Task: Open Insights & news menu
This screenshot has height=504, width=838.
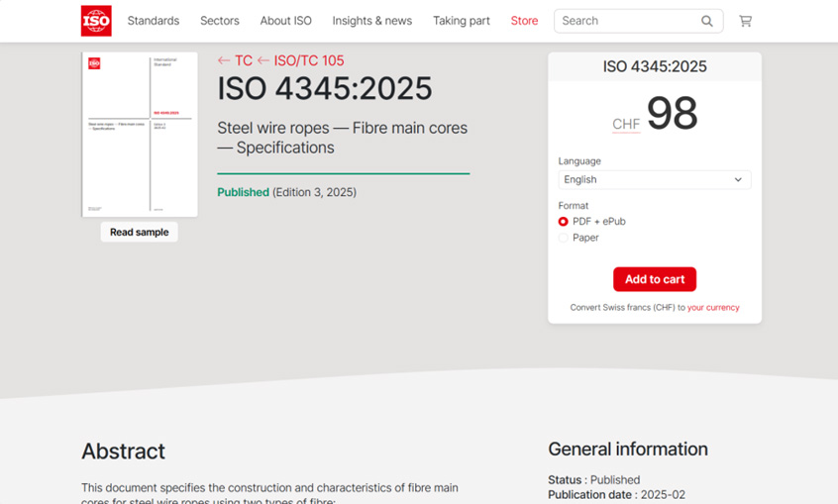Action: click(372, 21)
